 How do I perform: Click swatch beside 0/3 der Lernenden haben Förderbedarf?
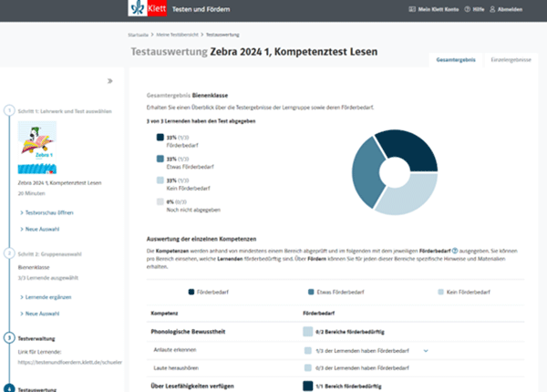pos(308,367)
